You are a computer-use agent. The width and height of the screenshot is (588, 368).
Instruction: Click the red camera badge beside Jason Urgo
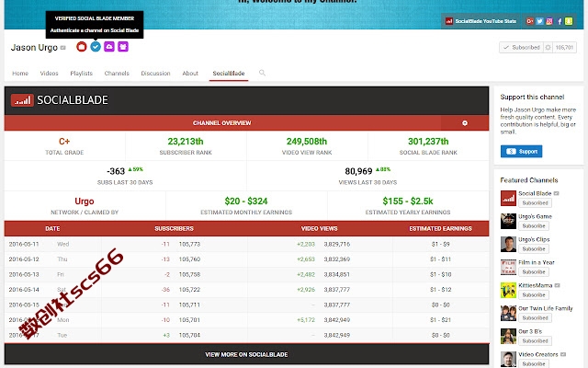tap(82, 47)
